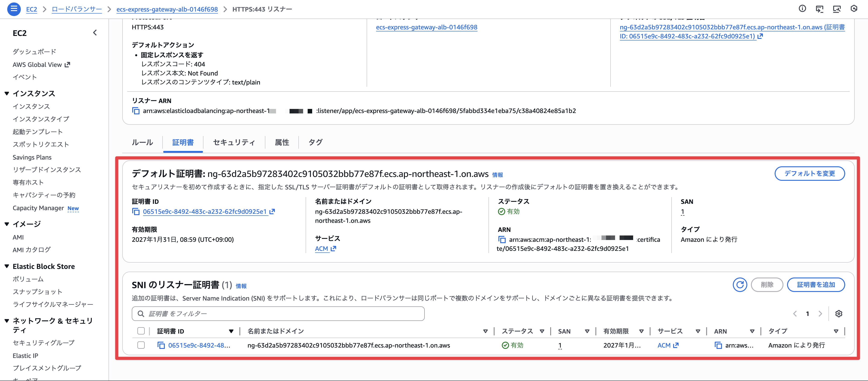Sort by 証明書 ID column arrow
This screenshot has width=868, height=381.
tap(231, 331)
